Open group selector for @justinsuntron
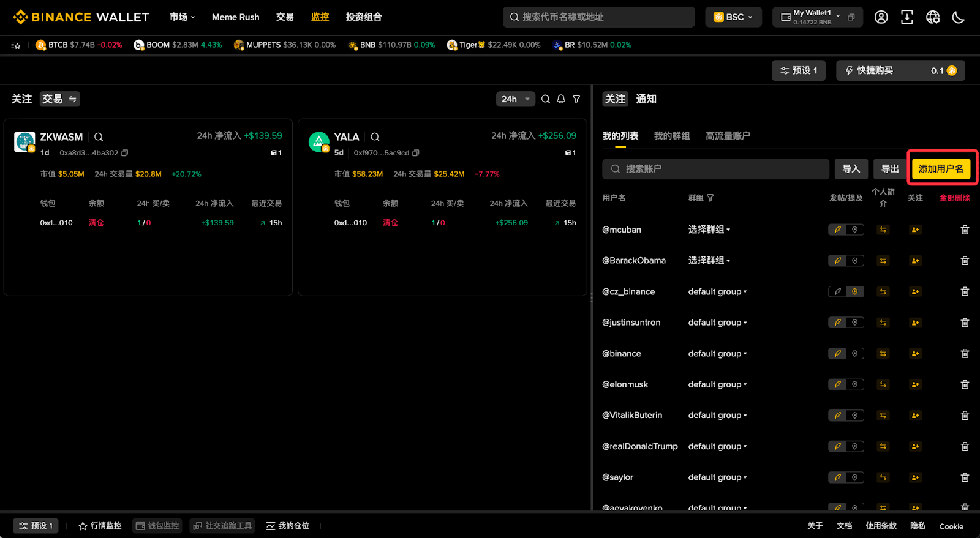This screenshot has height=538, width=980. point(717,323)
